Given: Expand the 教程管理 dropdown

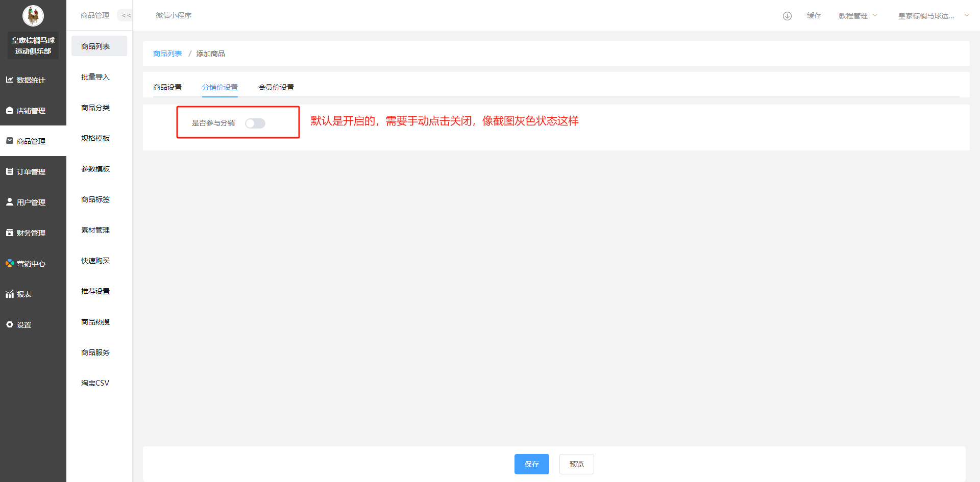Looking at the screenshot, I should [x=857, y=16].
